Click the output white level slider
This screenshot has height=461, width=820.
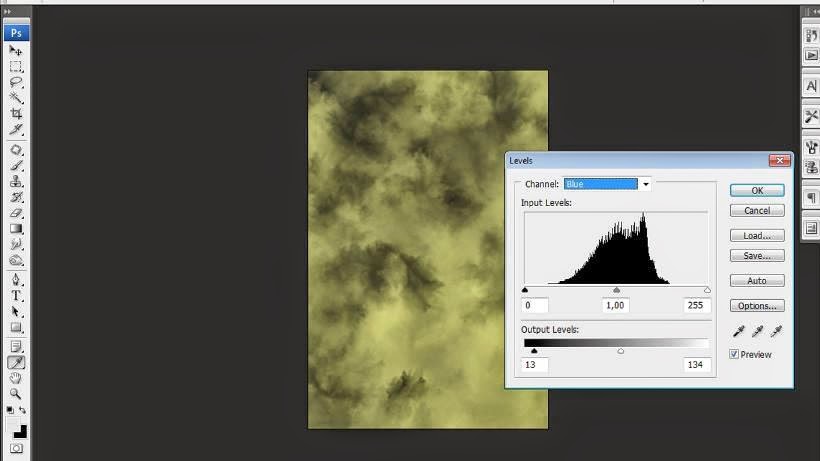tap(621, 351)
